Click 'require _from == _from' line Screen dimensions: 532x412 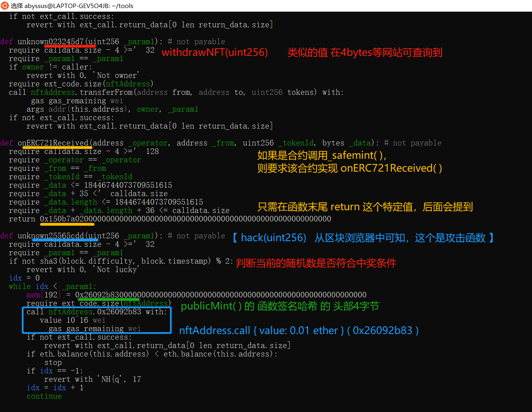(57, 168)
